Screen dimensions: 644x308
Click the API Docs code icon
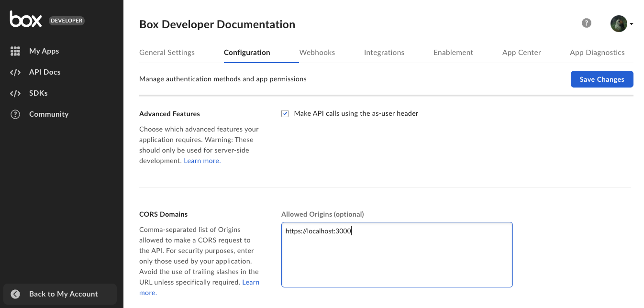pos(15,72)
